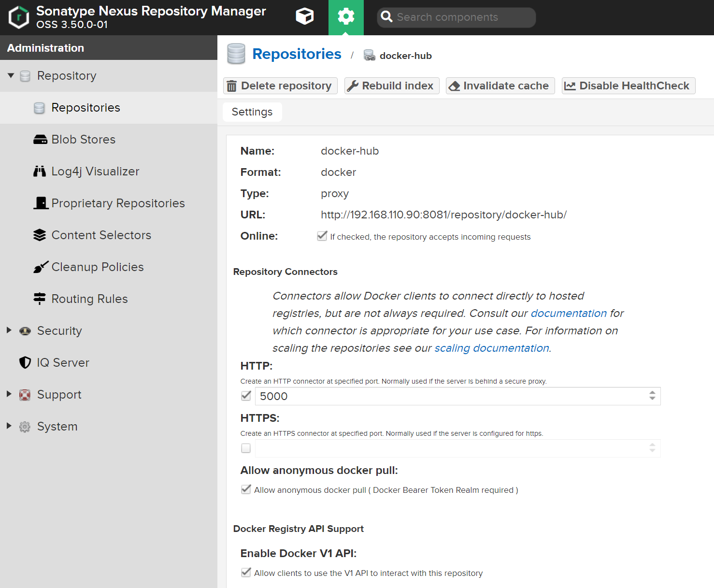Toggle the Enable Docker V1 API checkbox
The image size is (714, 588).
(246, 573)
